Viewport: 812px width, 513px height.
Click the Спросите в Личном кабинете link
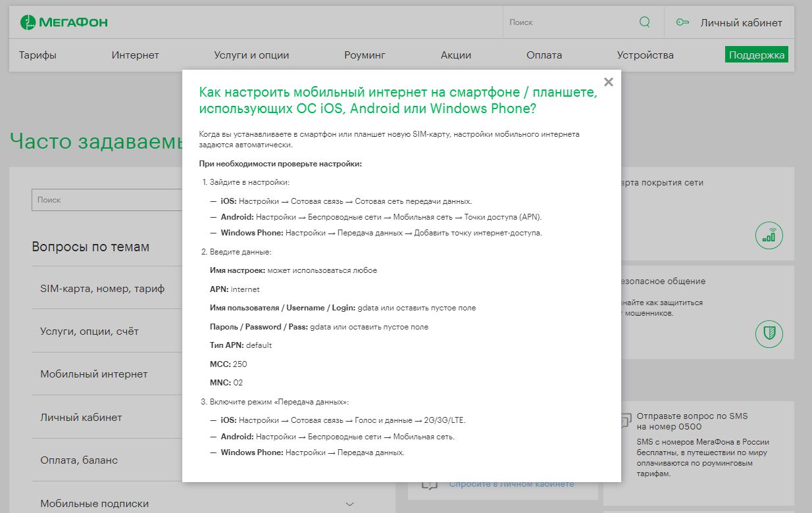coord(511,483)
